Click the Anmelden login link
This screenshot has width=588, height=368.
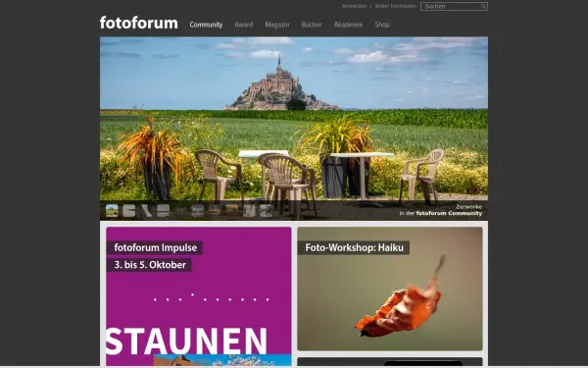(354, 6)
